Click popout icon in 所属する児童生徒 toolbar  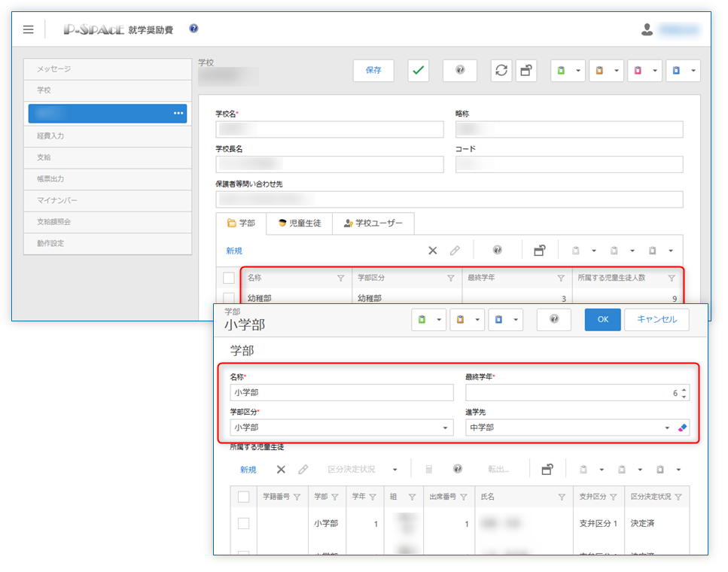point(547,470)
